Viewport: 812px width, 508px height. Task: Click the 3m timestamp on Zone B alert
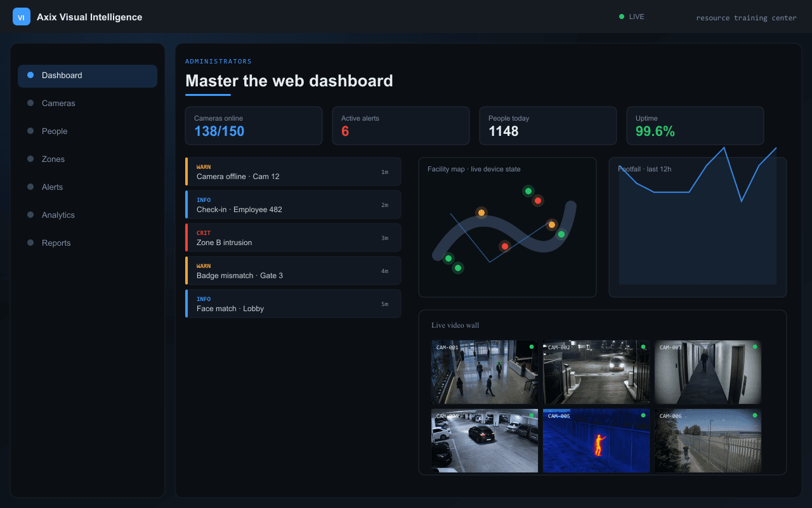tap(384, 238)
